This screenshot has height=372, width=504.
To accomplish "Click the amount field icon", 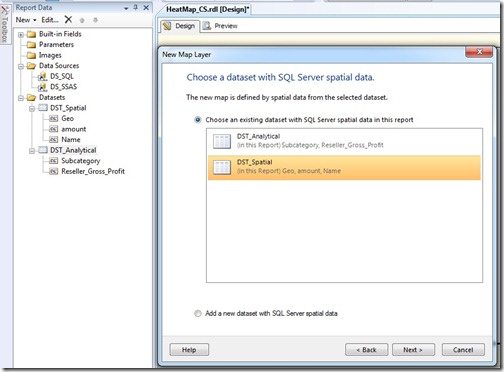I will [53, 129].
